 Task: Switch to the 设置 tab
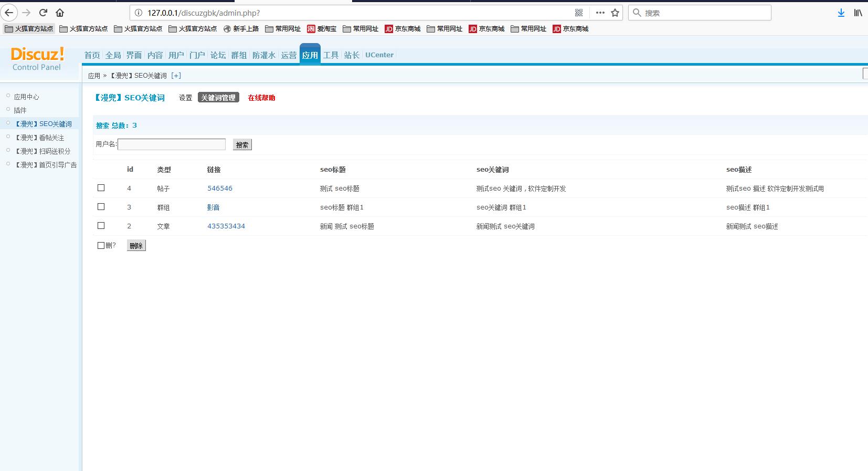click(185, 98)
